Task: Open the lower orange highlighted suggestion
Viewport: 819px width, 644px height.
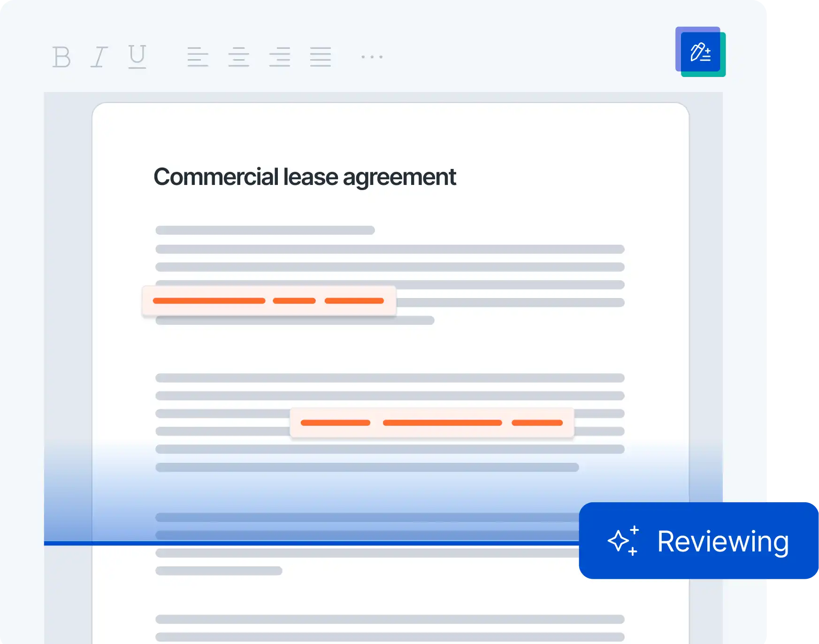Action: pos(432,423)
